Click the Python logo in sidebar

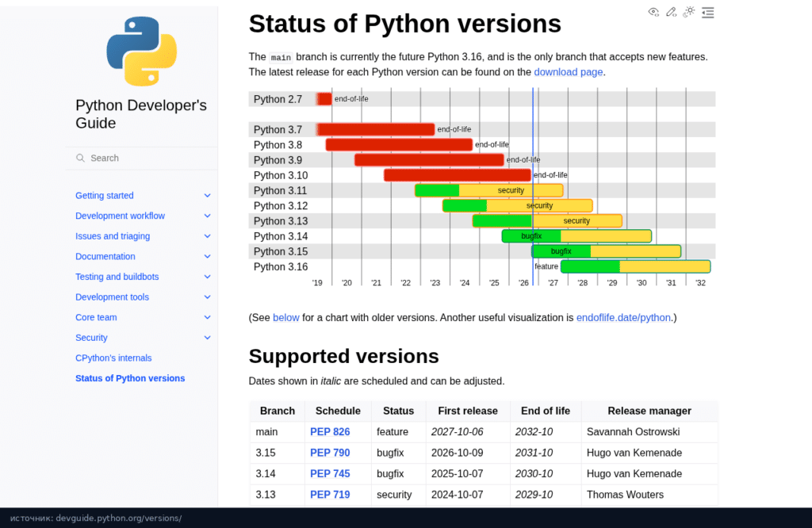tap(141, 51)
